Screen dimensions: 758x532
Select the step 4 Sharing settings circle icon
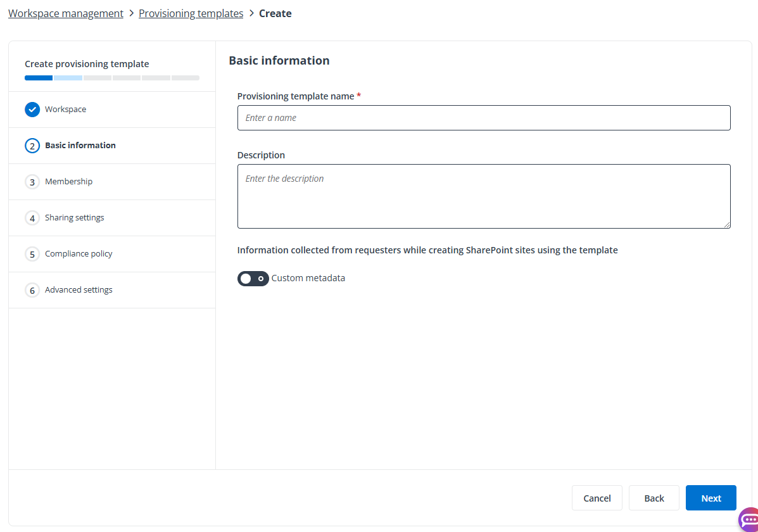point(32,217)
